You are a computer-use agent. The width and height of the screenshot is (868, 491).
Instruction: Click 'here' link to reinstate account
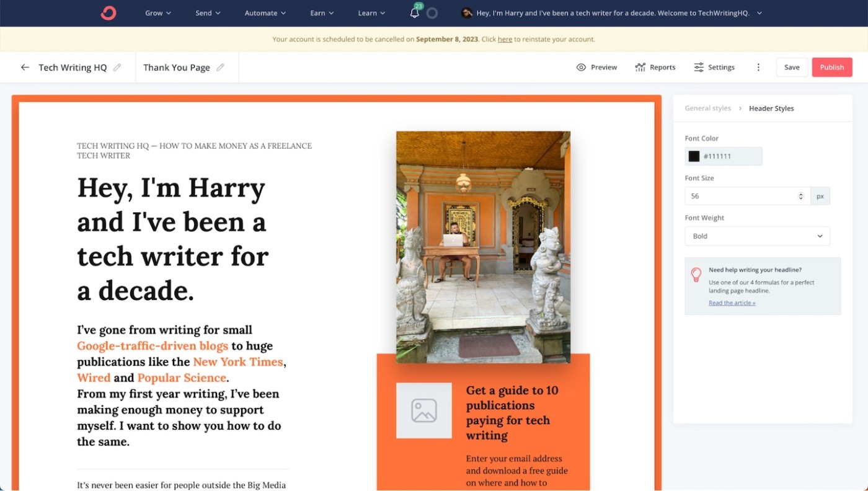(x=505, y=39)
